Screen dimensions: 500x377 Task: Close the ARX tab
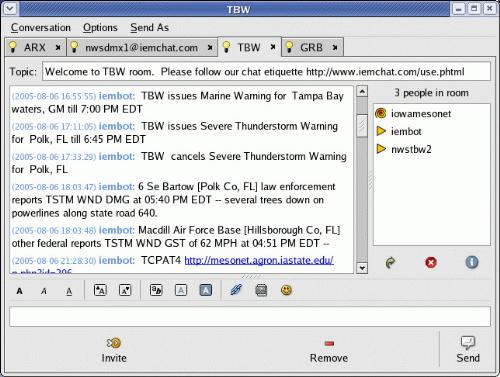58,48
